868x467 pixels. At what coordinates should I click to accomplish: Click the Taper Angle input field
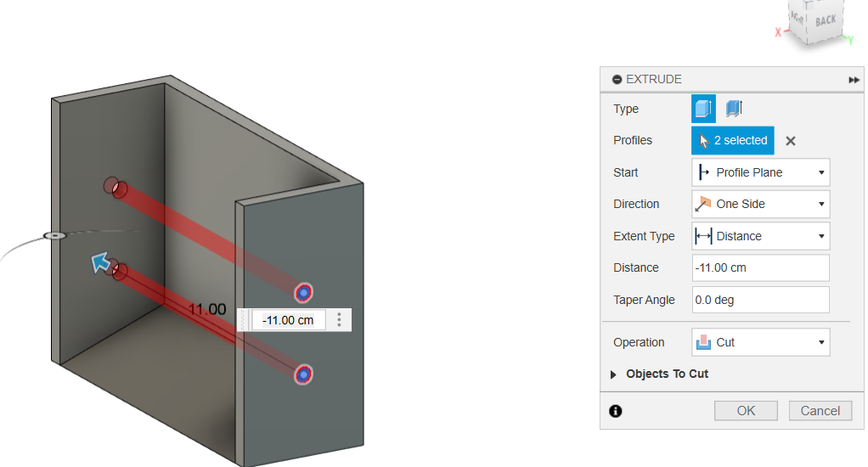point(760,300)
